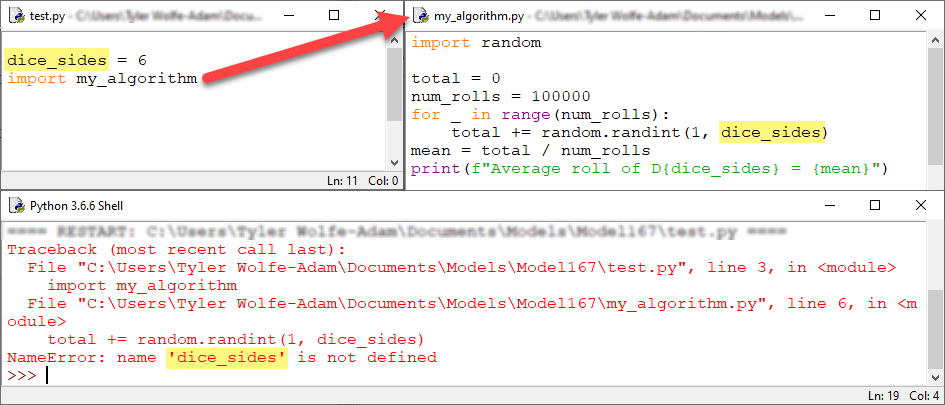Click the test.py vertical scrollbar thumb

(394, 84)
